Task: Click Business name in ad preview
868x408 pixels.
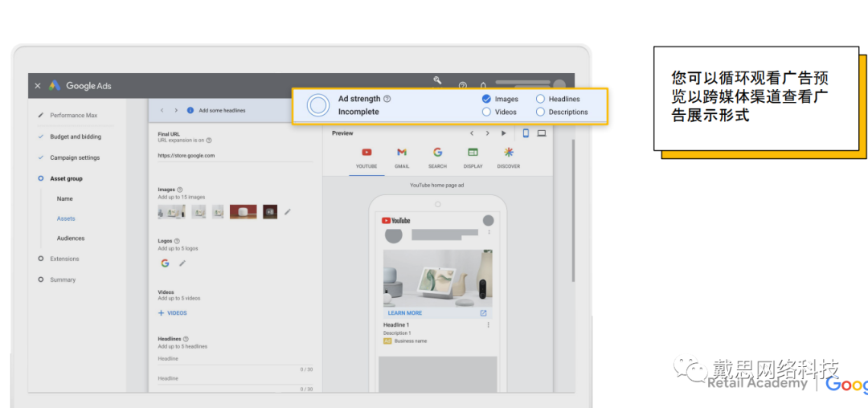Action: click(x=411, y=341)
